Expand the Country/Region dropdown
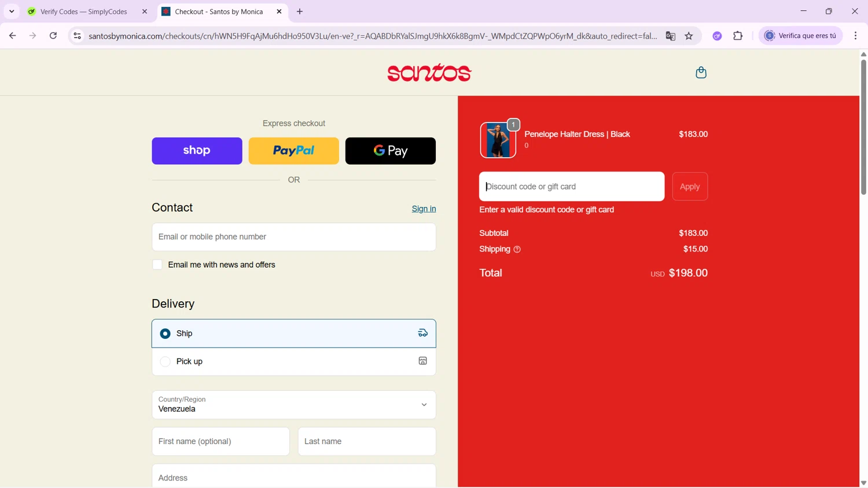Viewport: 868px width, 488px height. tap(294, 405)
